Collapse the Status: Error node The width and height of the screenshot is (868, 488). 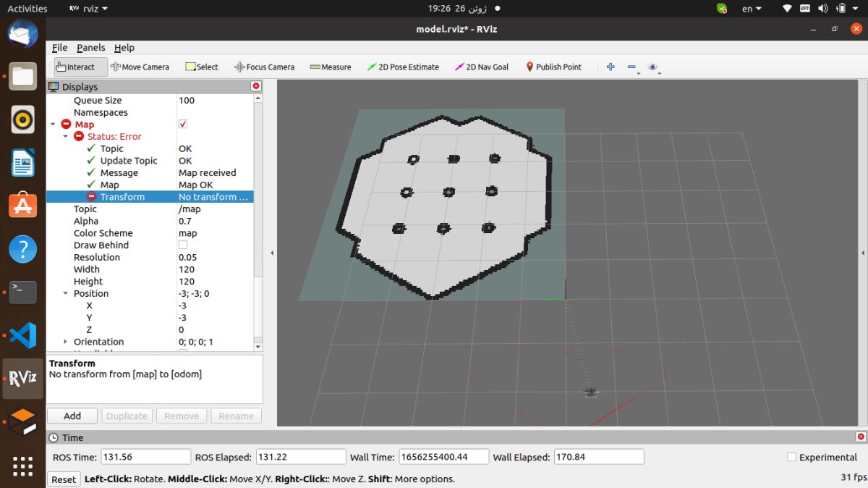tap(66, 136)
